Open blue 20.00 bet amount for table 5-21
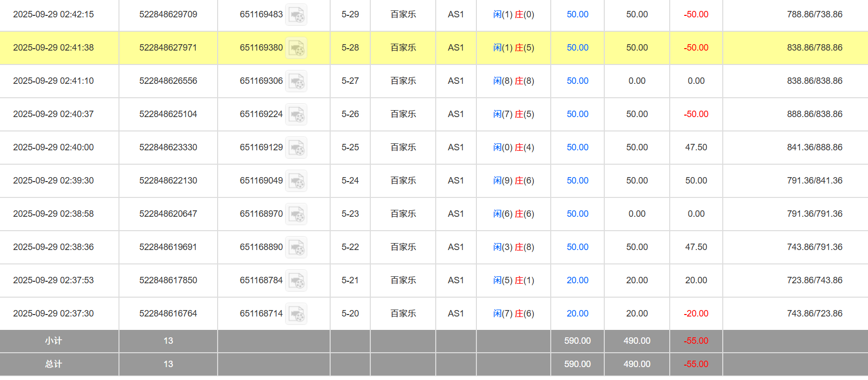 point(578,280)
